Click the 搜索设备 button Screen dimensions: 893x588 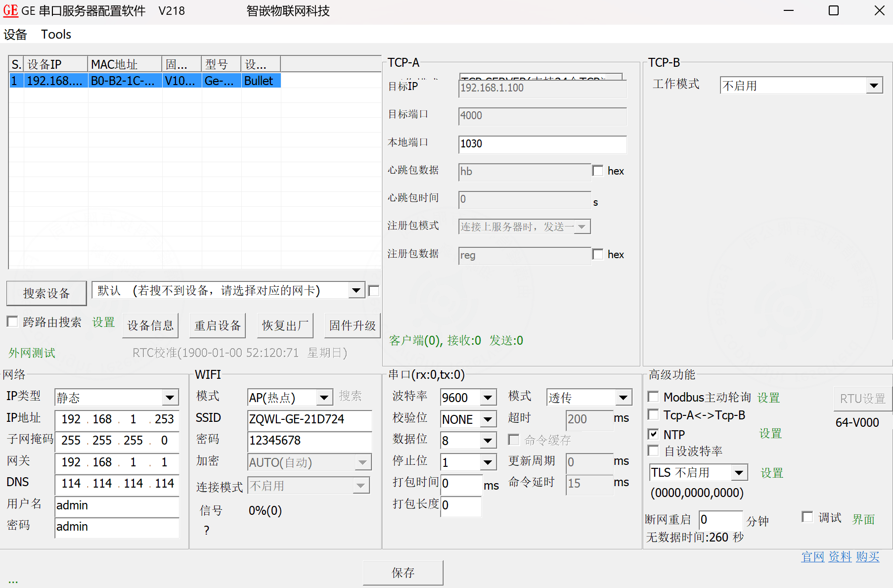46,293
